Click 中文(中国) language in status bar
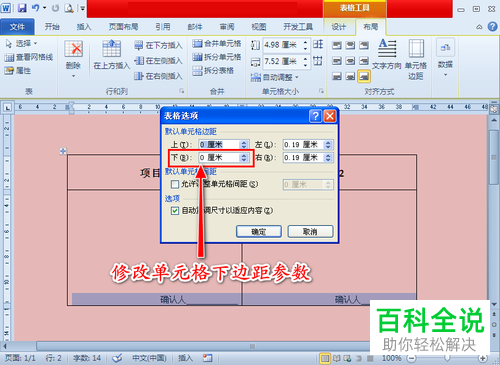 pyautogui.click(x=149, y=358)
